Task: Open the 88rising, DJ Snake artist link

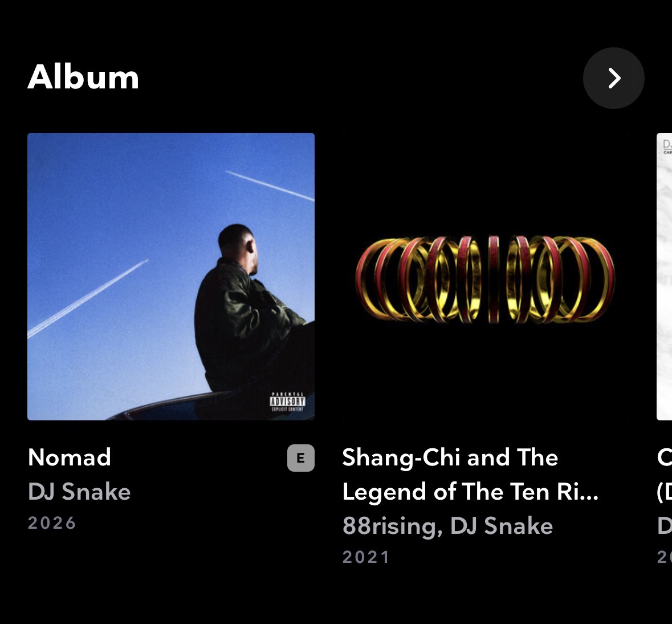Action: [x=447, y=526]
